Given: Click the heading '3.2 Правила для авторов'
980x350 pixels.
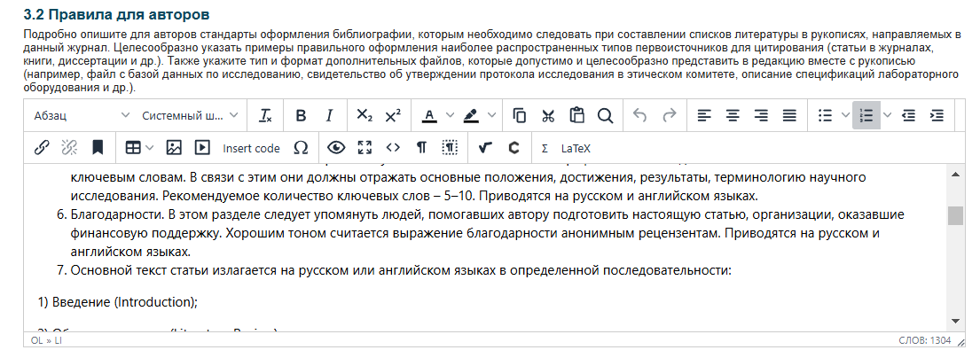Looking at the screenshot, I should [x=116, y=13].
